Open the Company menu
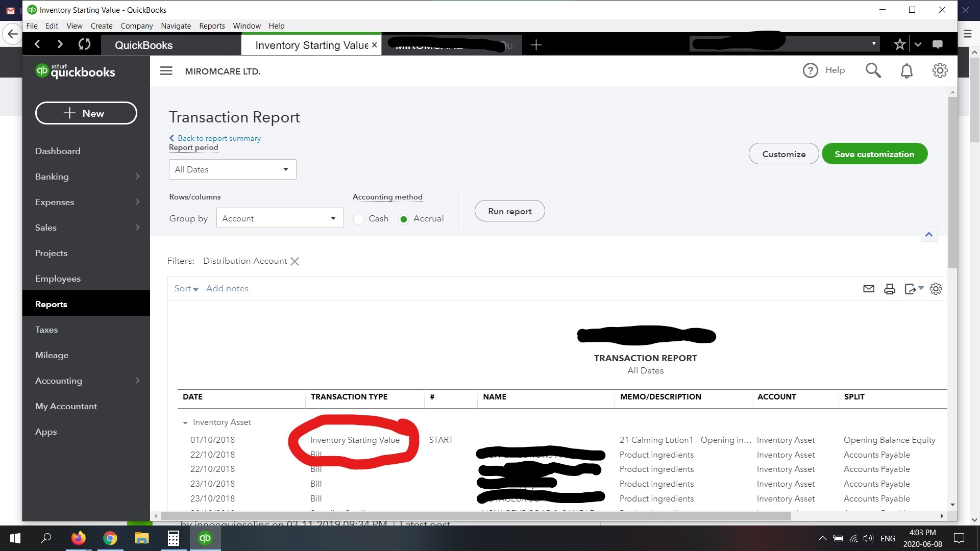Image resolution: width=980 pixels, height=551 pixels. coord(136,26)
